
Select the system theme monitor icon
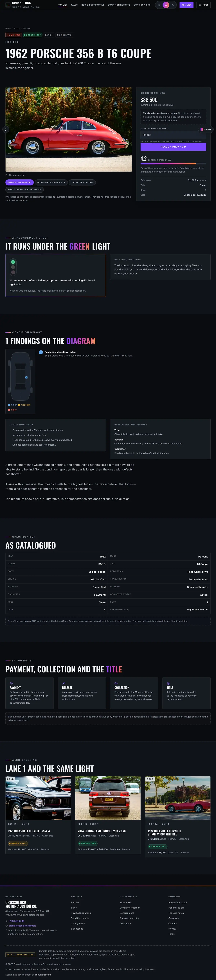pos(166,5)
